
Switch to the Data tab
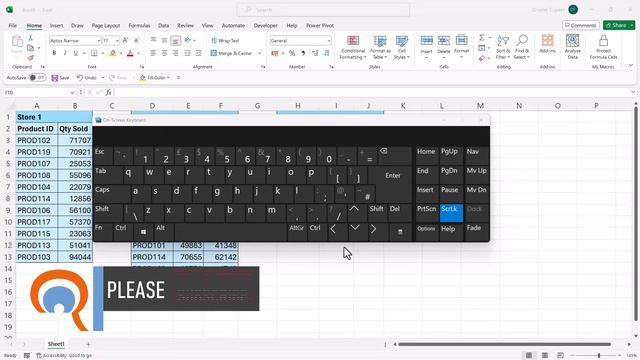tap(163, 25)
